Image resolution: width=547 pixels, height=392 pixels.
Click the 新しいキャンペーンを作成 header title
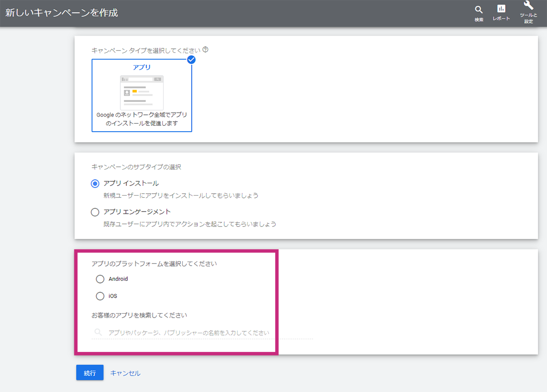(x=62, y=13)
